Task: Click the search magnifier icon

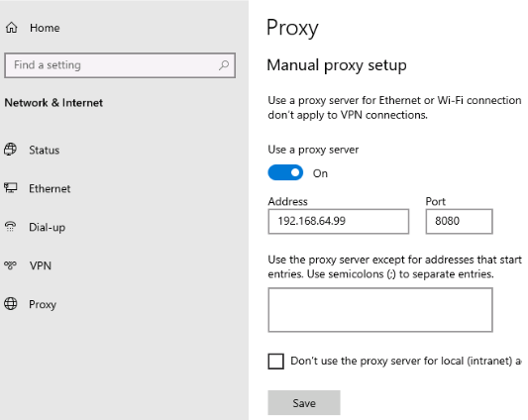Action: pos(224,65)
